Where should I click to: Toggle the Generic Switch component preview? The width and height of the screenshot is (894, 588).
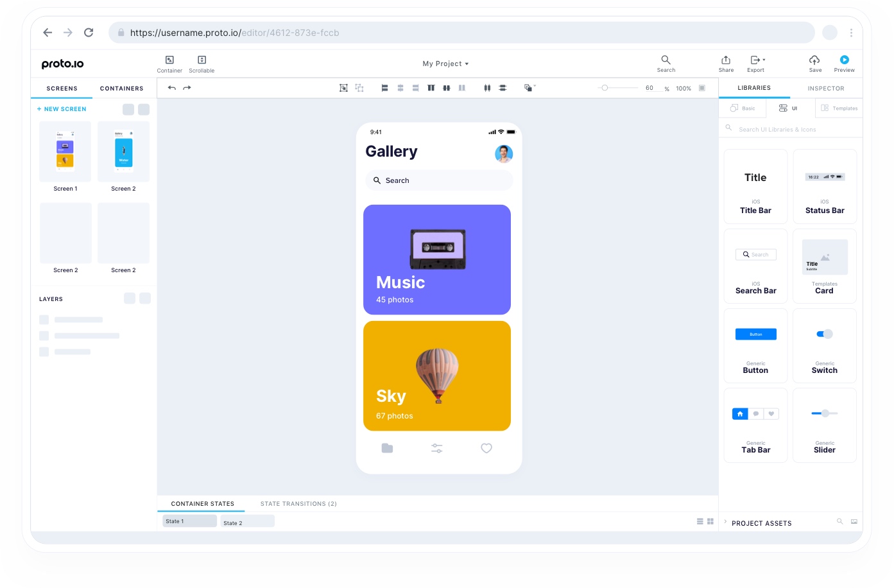pos(824,334)
